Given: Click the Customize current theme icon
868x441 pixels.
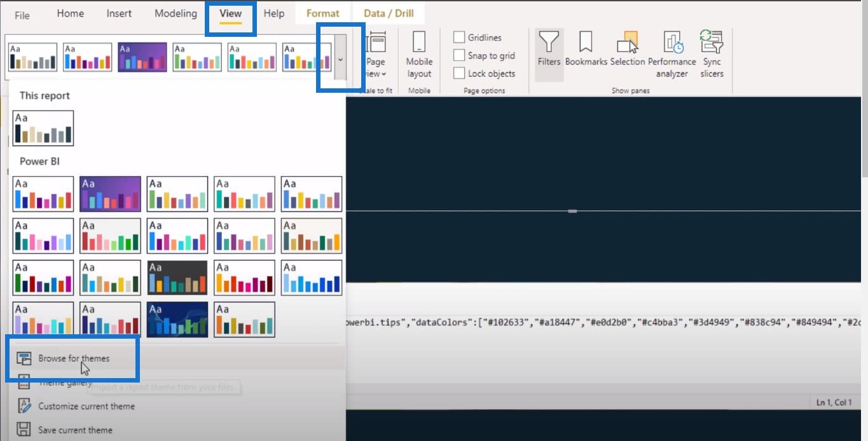Looking at the screenshot, I should pyautogui.click(x=24, y=406).
